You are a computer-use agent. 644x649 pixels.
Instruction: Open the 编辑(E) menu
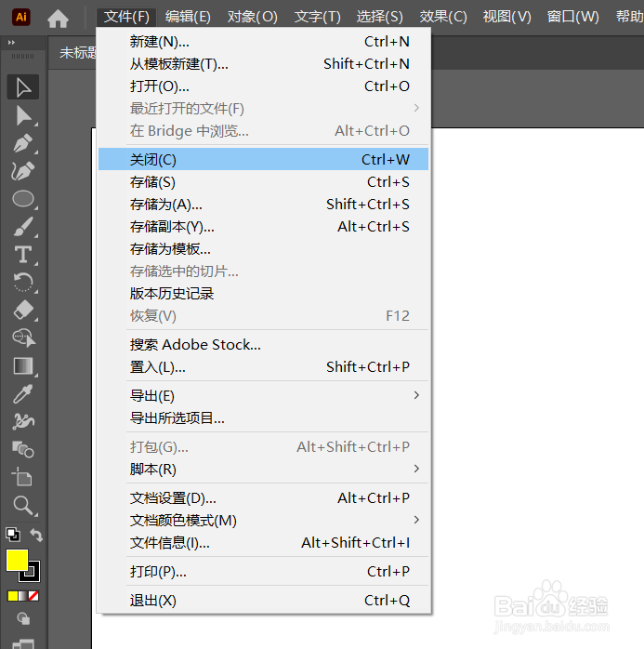point(188,17)
